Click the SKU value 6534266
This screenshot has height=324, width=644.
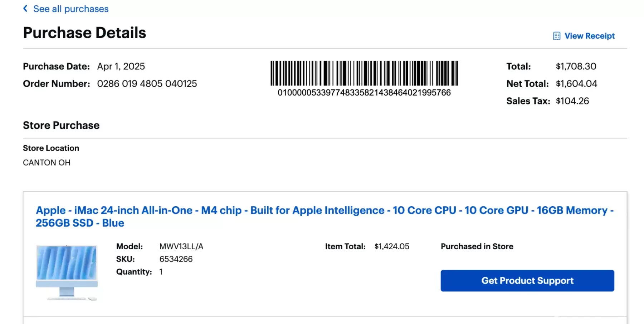[176, 259]
